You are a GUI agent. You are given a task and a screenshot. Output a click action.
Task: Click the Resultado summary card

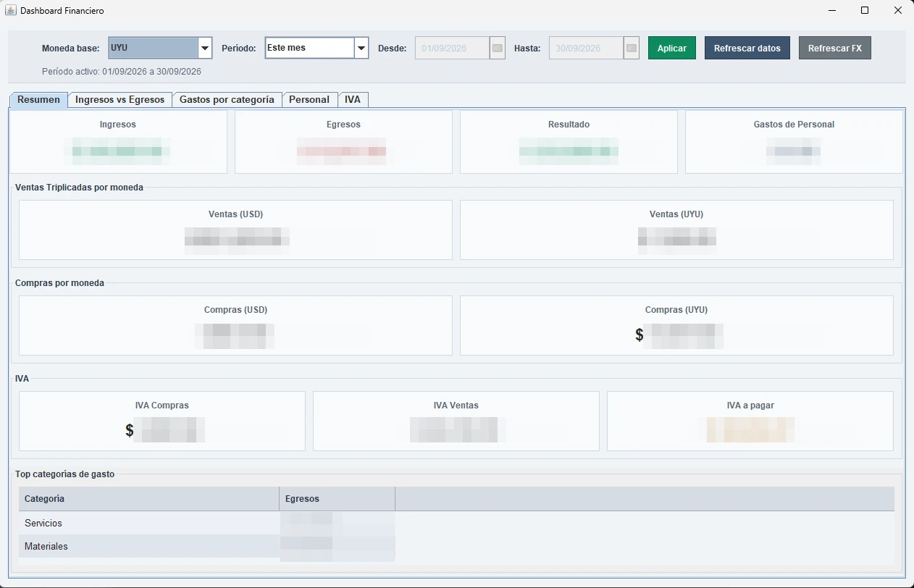point(569,142)
